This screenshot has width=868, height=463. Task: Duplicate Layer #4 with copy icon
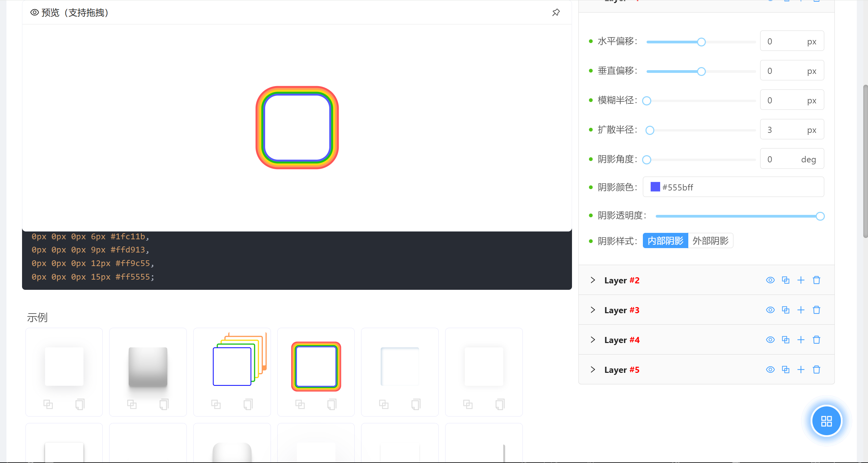[x=786, y=340]
